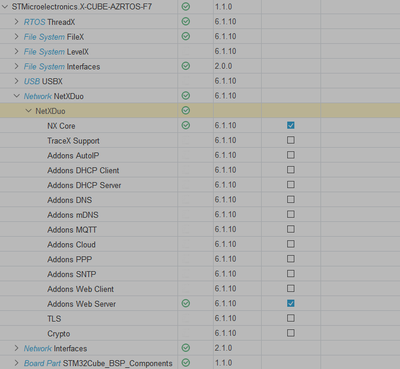Click the File System LevelX link text
Screen dimensions: 400x369
click(56, 52)
